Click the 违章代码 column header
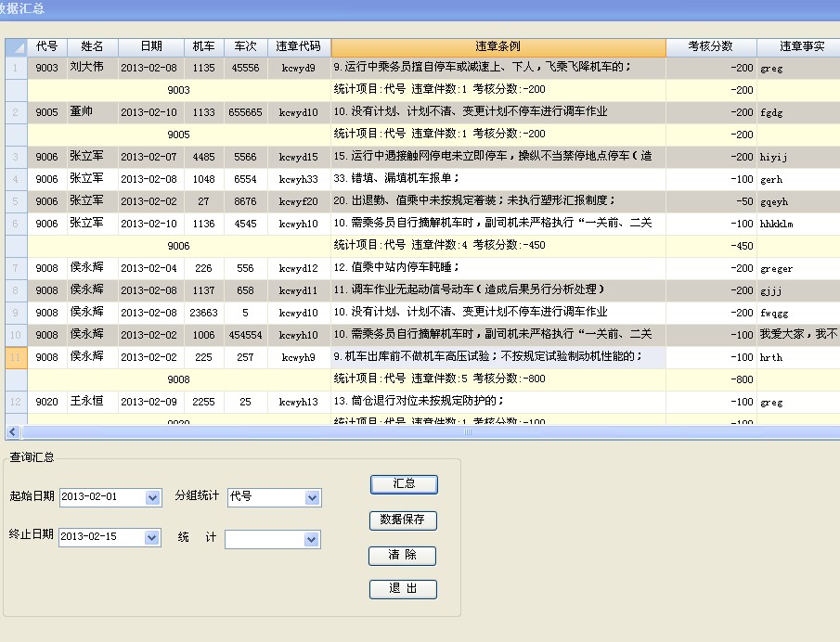Screen dimensions: 840x642 pos(298,47)
